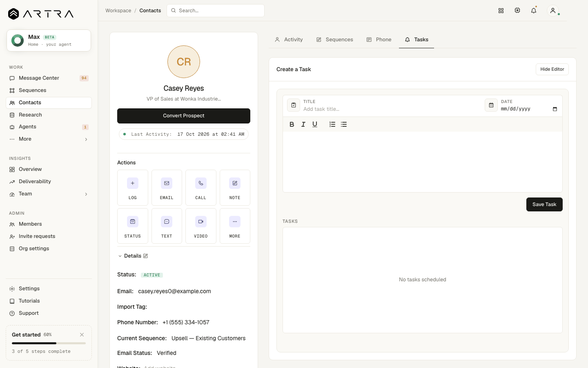Click the Save Task button

click(544, 204)
